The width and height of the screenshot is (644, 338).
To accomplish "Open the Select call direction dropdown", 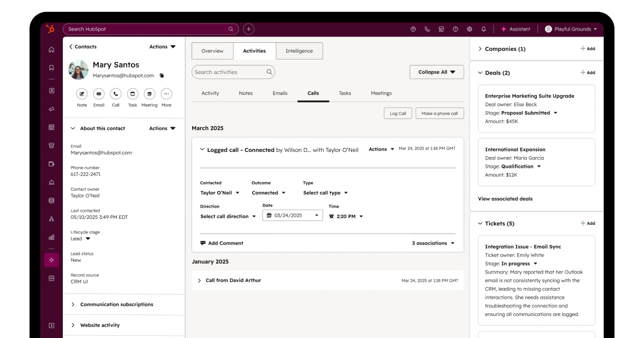I will (229, 216).
